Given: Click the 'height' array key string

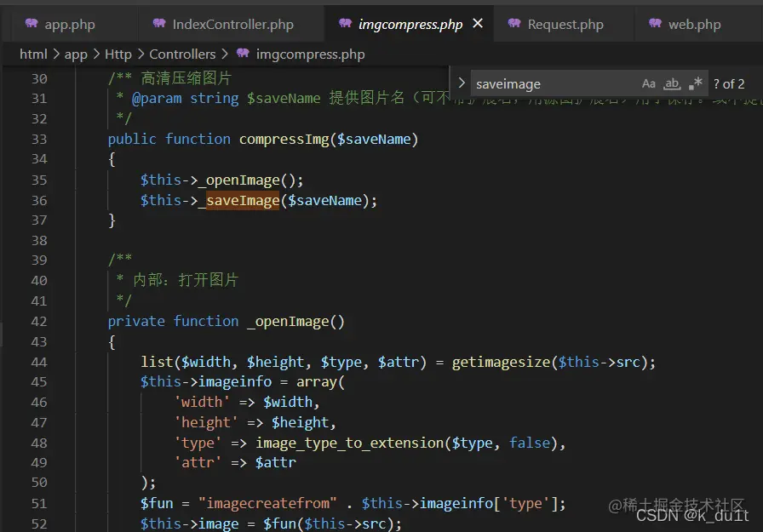Looking at the screenshot, I should [206, 422].
